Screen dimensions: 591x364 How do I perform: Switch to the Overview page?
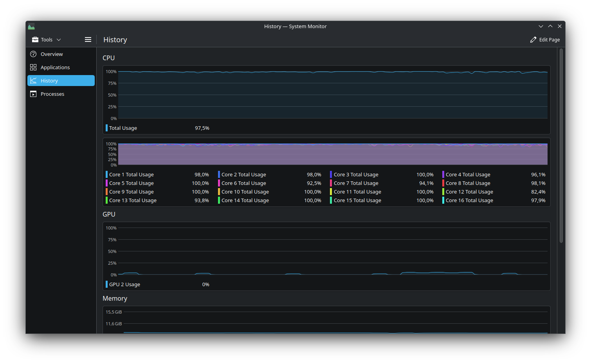tap(52, 54)
